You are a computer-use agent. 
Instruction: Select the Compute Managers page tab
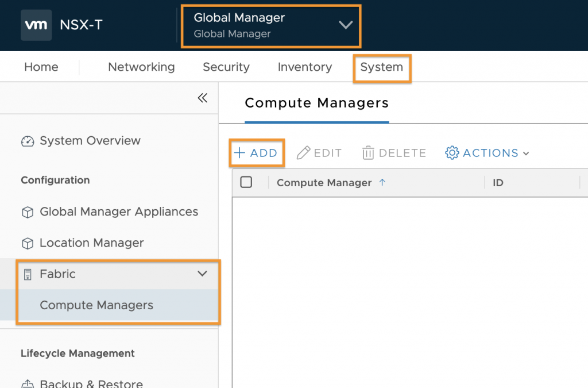(317, 103)
